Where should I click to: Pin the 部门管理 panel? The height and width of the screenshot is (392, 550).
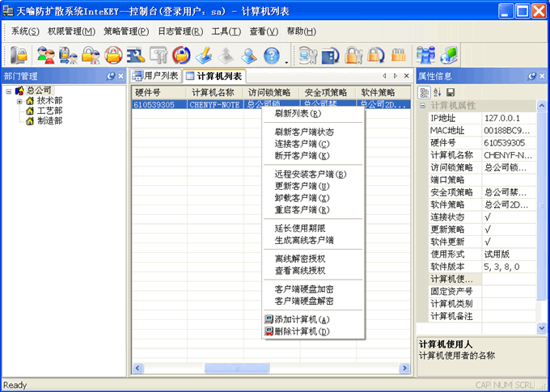111,76
